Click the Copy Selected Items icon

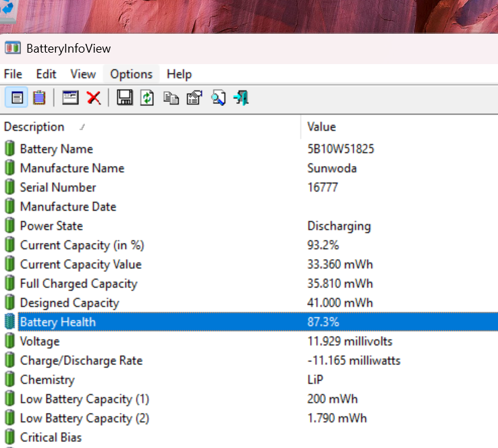tap(171, 98)
